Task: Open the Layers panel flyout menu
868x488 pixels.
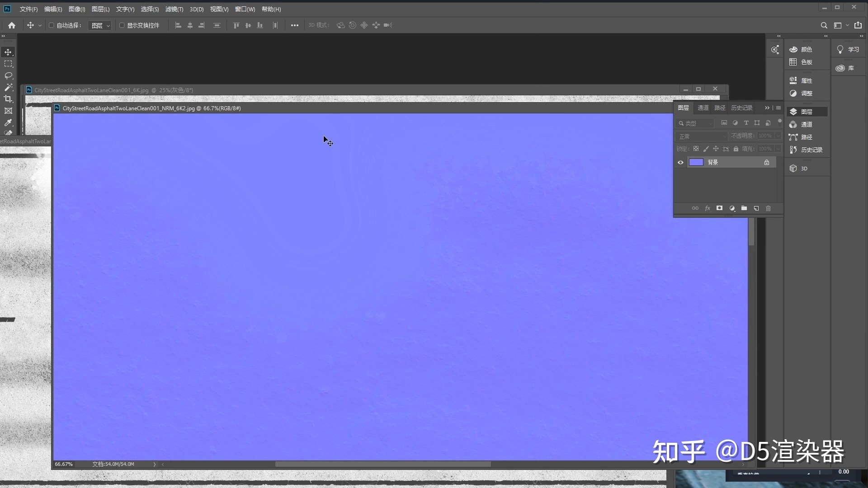Action: point(778,108)
